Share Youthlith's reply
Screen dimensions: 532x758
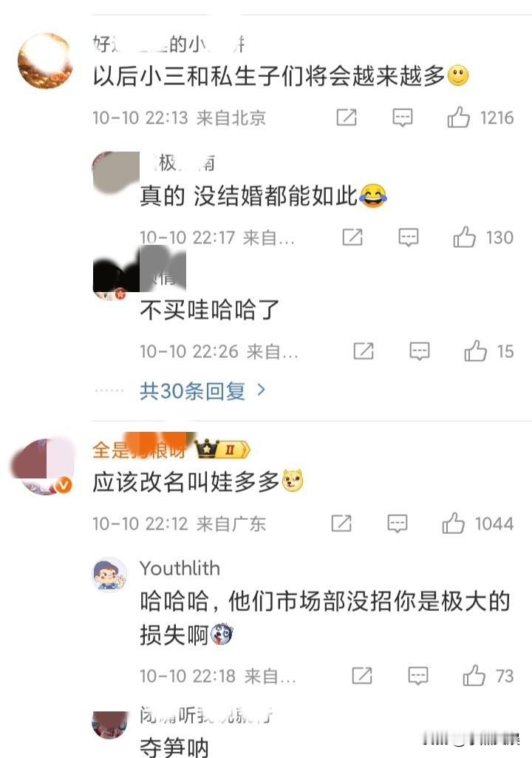click(x=362, y=675)
